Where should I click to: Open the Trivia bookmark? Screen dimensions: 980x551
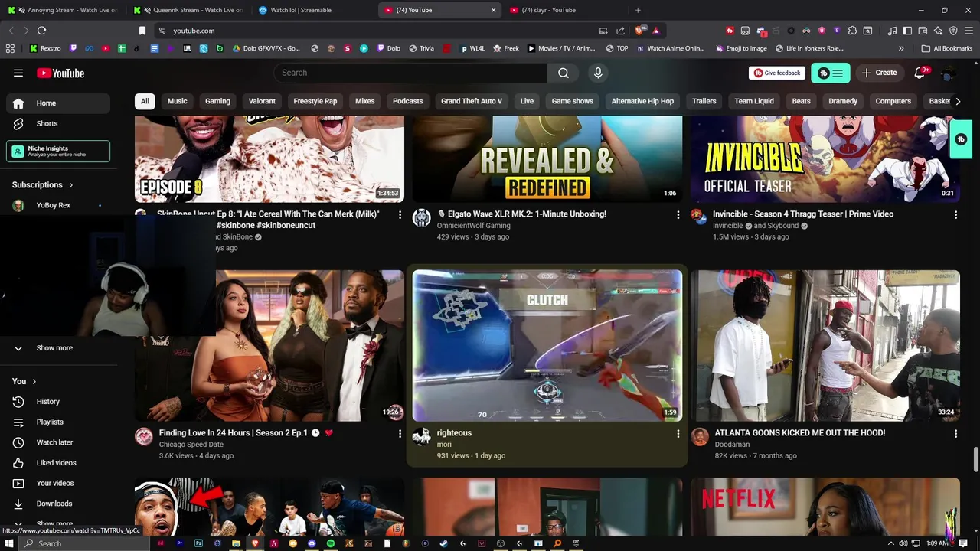(421, 48)
